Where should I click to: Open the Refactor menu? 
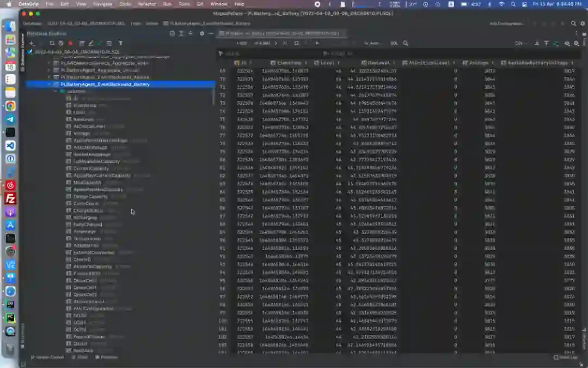click(x=146, y=4)
